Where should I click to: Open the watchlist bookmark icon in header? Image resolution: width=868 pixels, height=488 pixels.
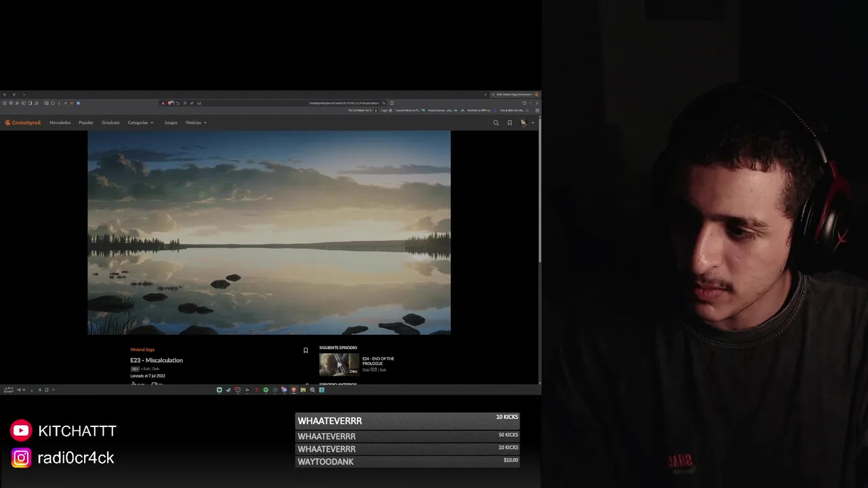click(510, 123)
